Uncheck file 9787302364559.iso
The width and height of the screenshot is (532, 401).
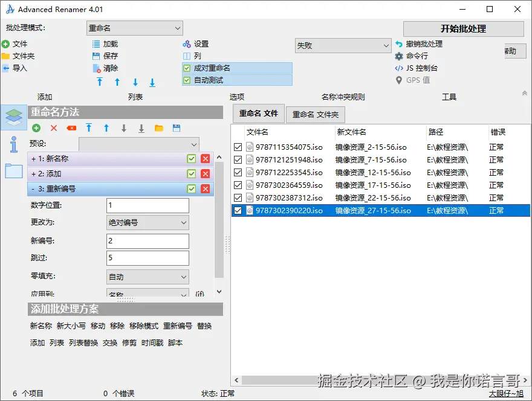tap(238, 185)
